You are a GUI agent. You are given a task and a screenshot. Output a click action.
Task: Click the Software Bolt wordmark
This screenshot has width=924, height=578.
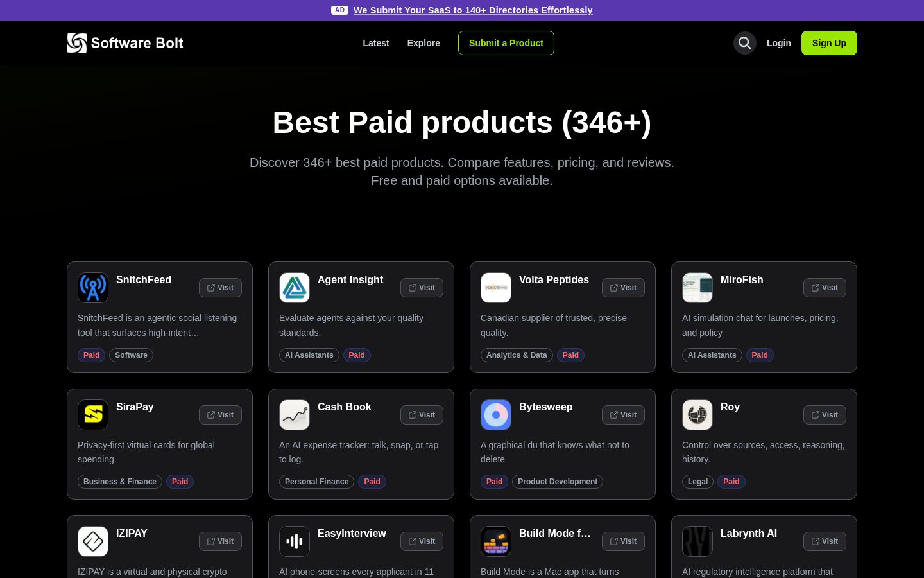[x=137, y=43]
